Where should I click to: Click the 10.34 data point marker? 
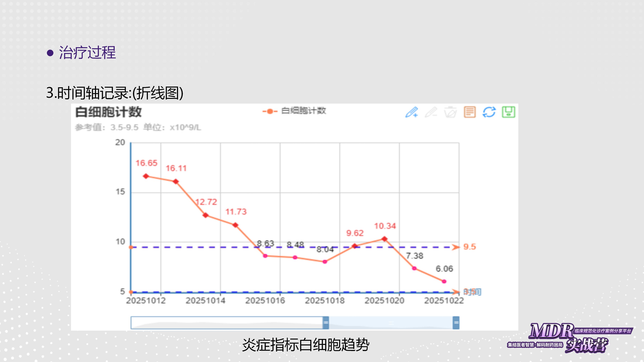click(384, 239)
